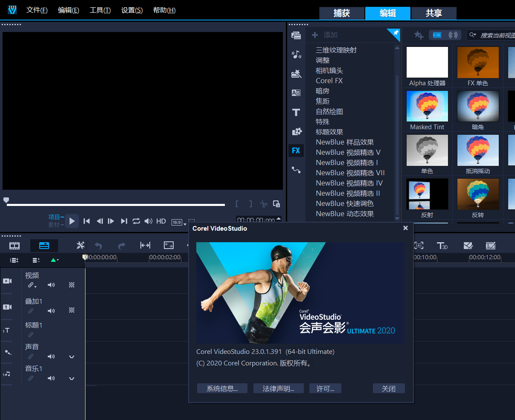515x420 pixels.
Task: Click the 关闭 button in the dialog
Action: pos(389,388)
